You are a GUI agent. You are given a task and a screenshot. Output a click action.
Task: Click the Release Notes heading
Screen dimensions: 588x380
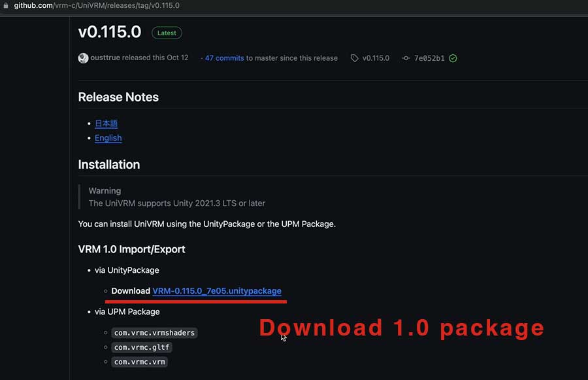(118, 97)
